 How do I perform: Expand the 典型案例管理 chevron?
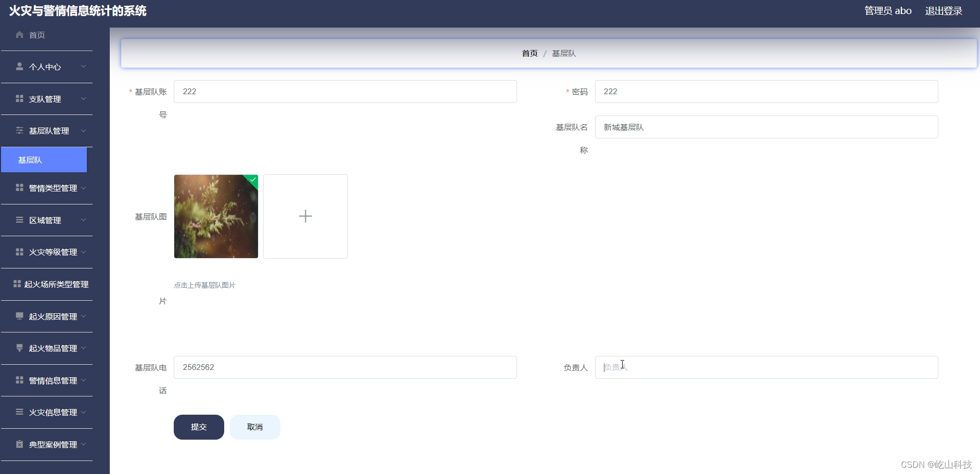pyautogui.click(x=83, y=444)
